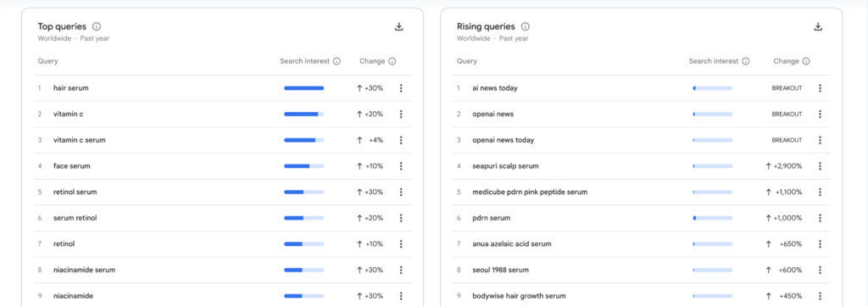The height and width of the screenshot is (307, 868).
Task: Show Search interest info in Rising queries
Action: 746,62
